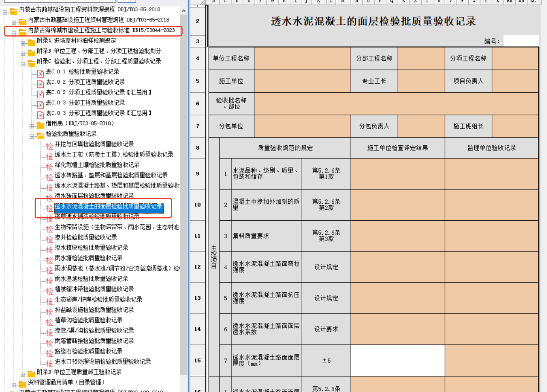Open 雨落管断接检验批质量验收记录
The image size is (547, 392).
(x=94, y=341)
